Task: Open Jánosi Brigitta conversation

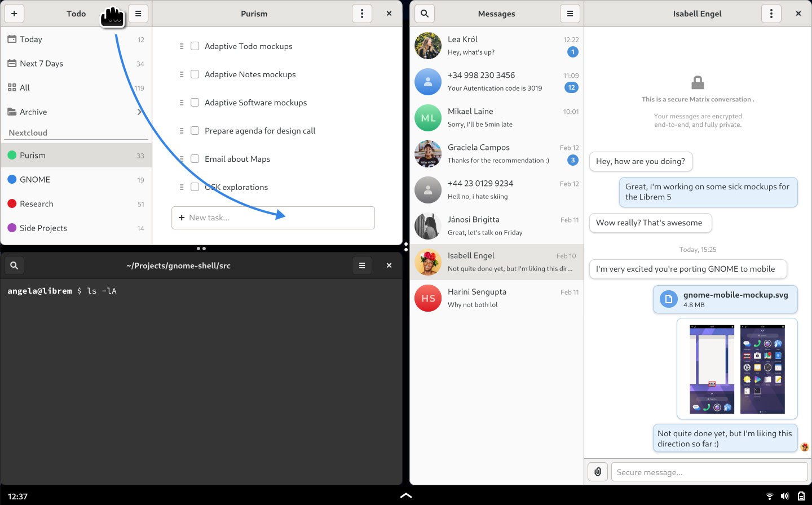Action: pos(497,226)
